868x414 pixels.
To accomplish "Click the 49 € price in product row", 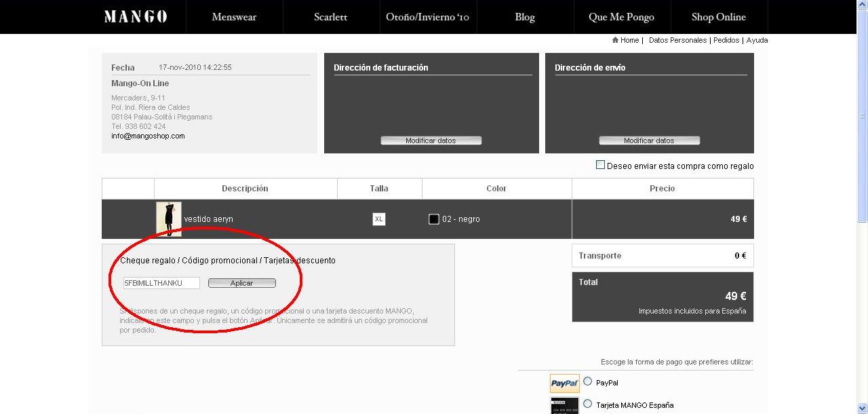I will (x=738, y=219).
